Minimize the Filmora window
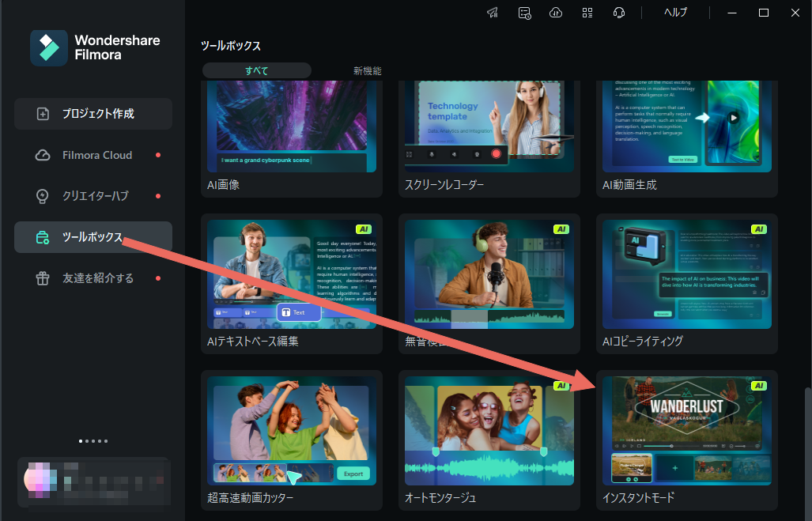Viewport: 812px width, 521px height. click(731, 13)
